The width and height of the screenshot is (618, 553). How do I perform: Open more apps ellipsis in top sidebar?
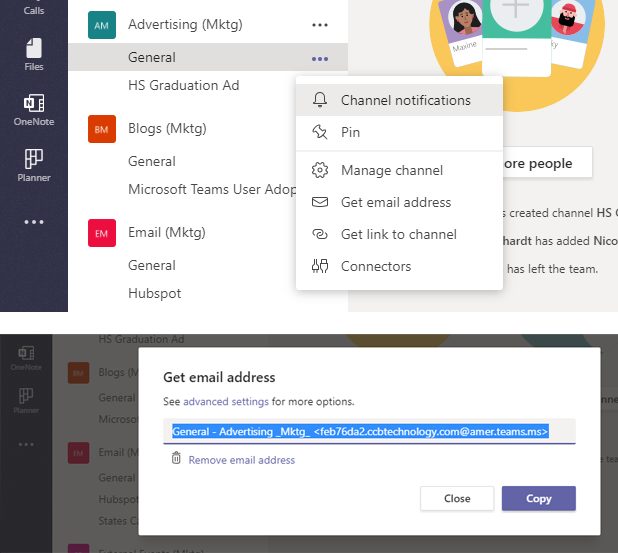[34, 222]
